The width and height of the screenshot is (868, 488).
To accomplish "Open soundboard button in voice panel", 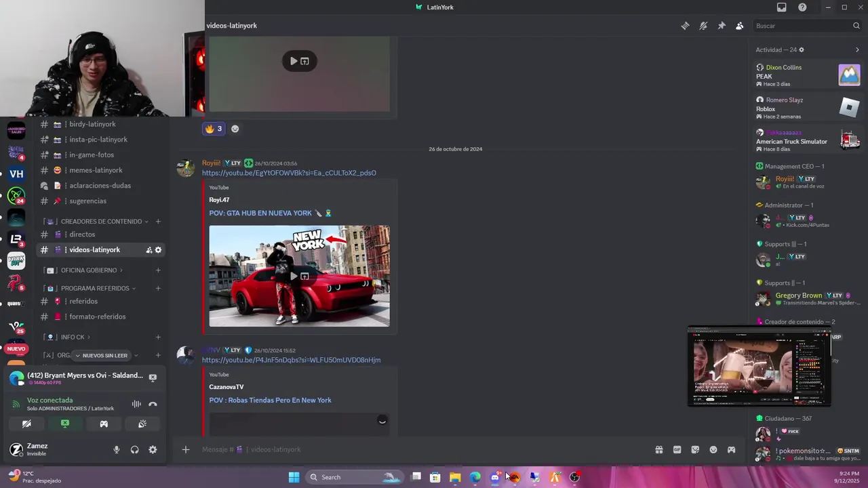I will (x=142, y=424).
